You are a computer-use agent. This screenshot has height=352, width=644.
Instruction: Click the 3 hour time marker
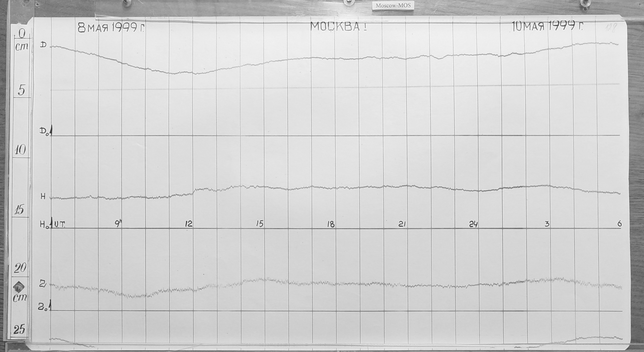[x=547, y=224]
